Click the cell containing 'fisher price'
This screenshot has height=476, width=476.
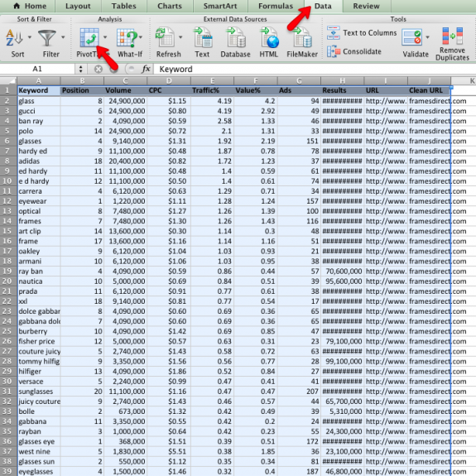(39, 341)
